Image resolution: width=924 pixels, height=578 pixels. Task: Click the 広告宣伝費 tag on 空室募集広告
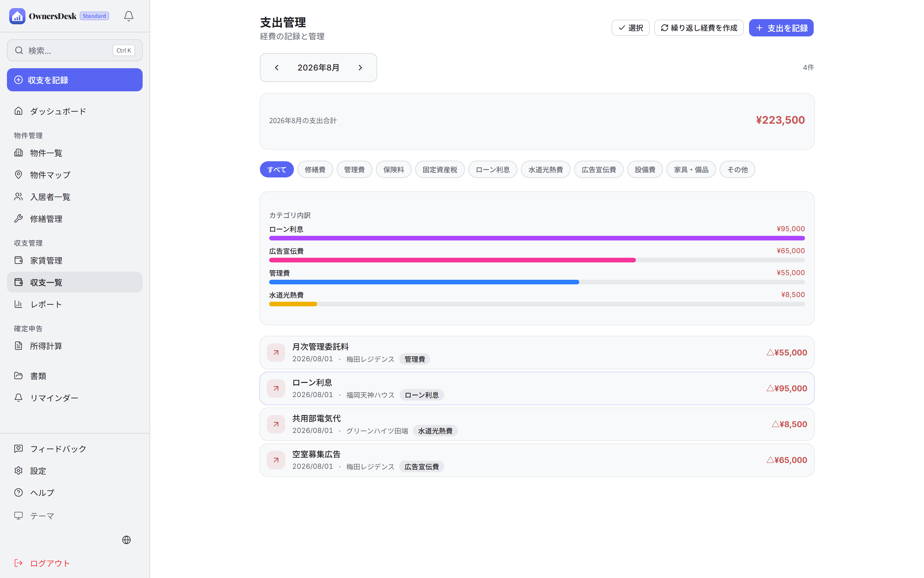[x=422, y=467]
